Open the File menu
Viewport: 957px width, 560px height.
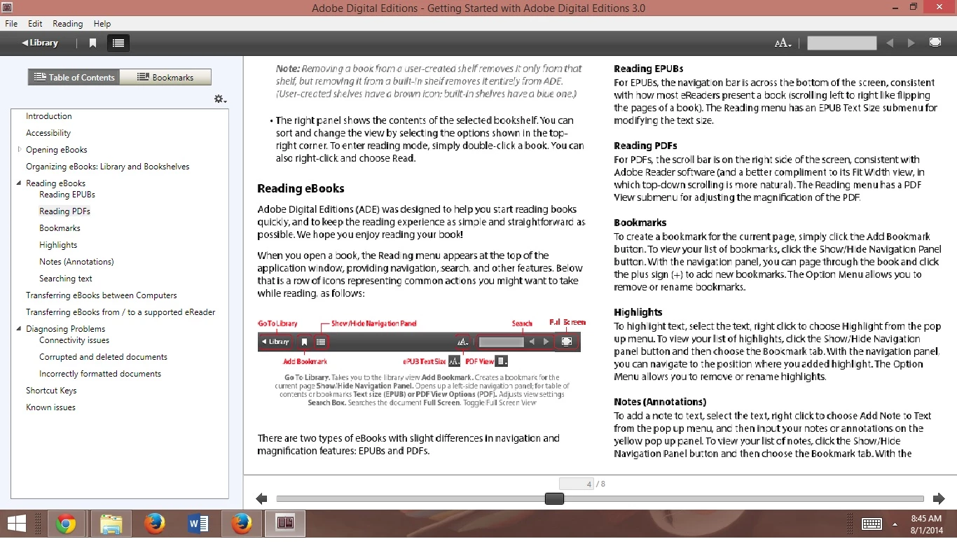[x=11, y=23]
